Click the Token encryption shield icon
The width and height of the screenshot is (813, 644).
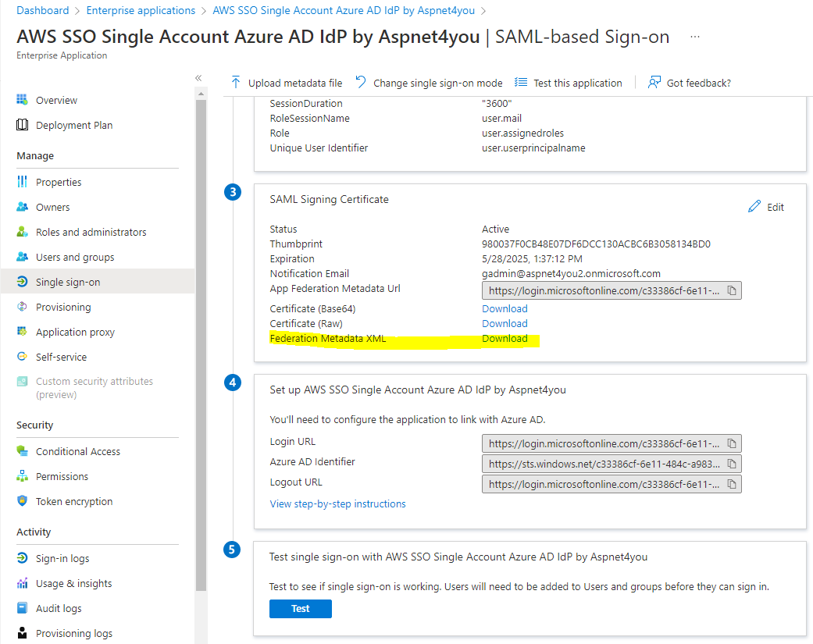coord(22,500)
